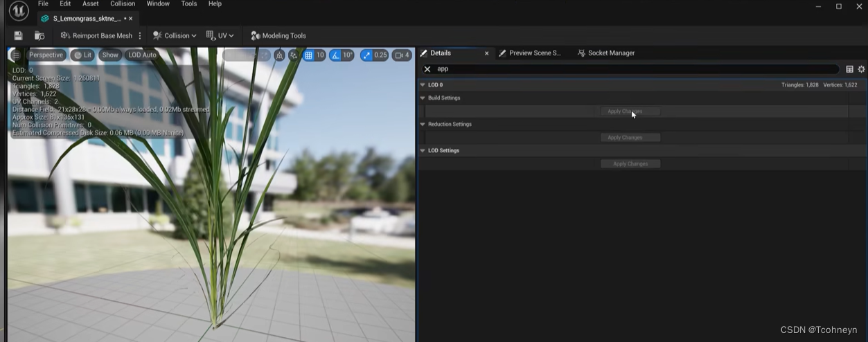Toggle scale snapping in viewport
This screenshot has height=342, width=868.
click(x=366, y=55)
